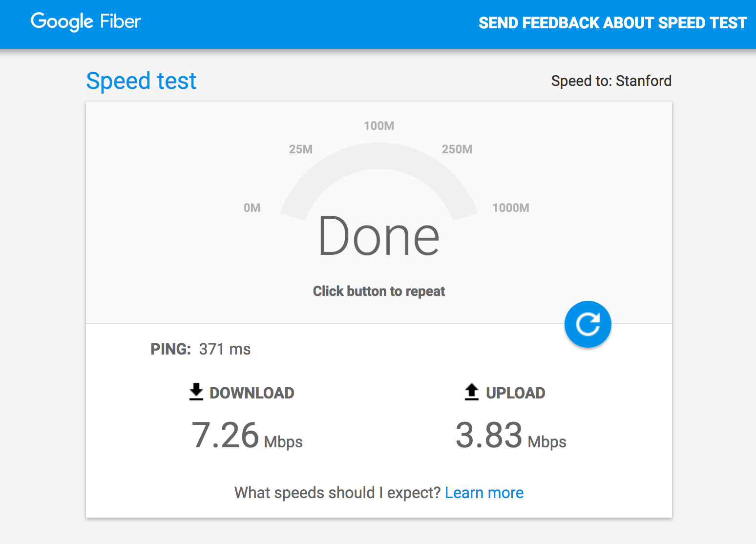The height and width of the screenshot is (544, 756).
Task: Click the blue repeat test button
Action: [588, 324]
